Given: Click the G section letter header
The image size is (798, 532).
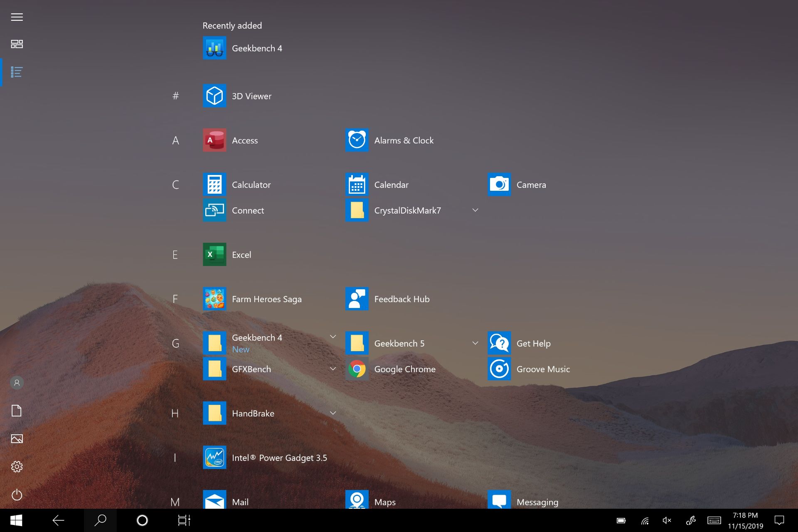Looking at the screenshot, I should [x=175, y=343].
